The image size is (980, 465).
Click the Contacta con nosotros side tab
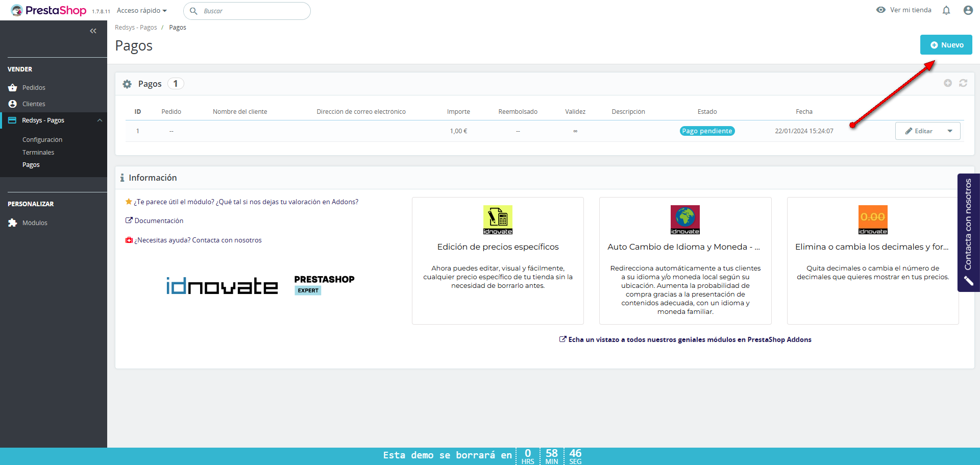(x=968, y=233)
